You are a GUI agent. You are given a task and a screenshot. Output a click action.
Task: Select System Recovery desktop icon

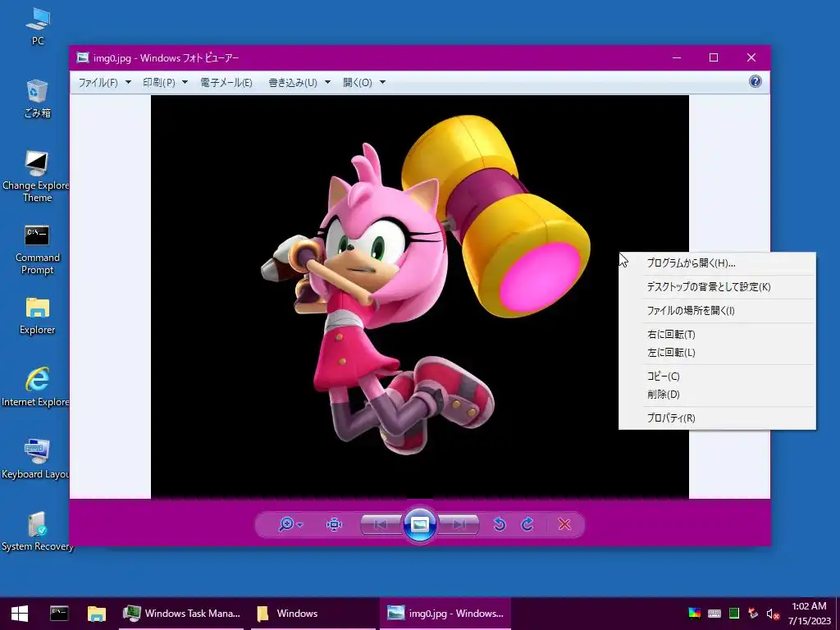point(36,532)
